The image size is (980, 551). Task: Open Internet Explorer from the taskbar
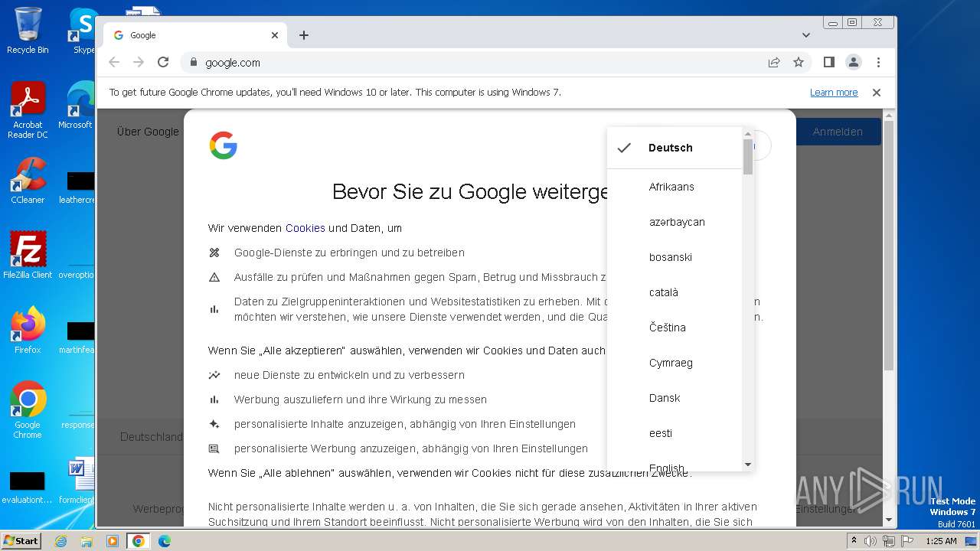(x=60, y=541)
